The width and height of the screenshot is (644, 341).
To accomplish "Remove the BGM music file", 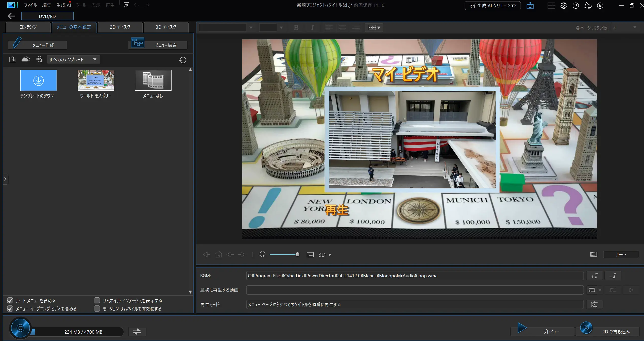I will pyautogui.click(x=613, y=275).
